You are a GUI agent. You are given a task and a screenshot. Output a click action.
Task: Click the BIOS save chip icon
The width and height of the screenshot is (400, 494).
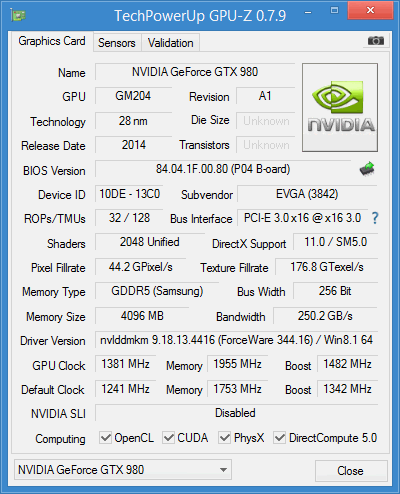(x=367, y=169)
